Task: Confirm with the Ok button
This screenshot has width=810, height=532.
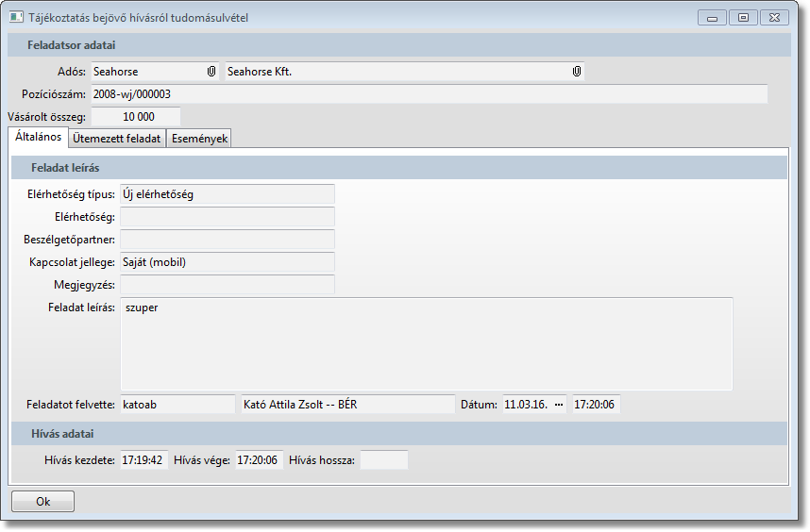Action: tap(42, 502)
